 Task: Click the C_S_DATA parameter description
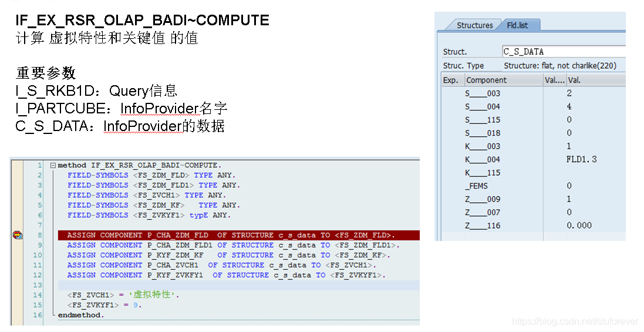pyautogui.click(x=120, y=126)
